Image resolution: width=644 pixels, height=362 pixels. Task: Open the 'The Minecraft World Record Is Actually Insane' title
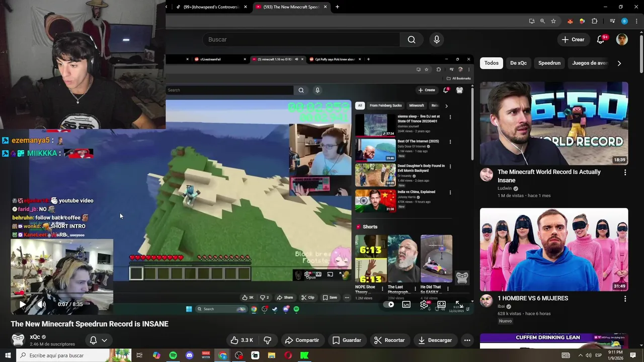(549, 176)
